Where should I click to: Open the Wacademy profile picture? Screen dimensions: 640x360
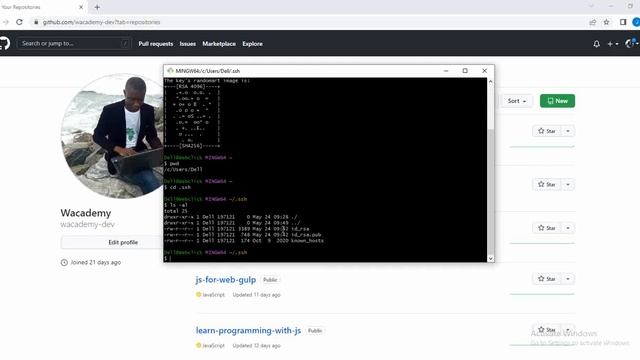coord(112,136)
